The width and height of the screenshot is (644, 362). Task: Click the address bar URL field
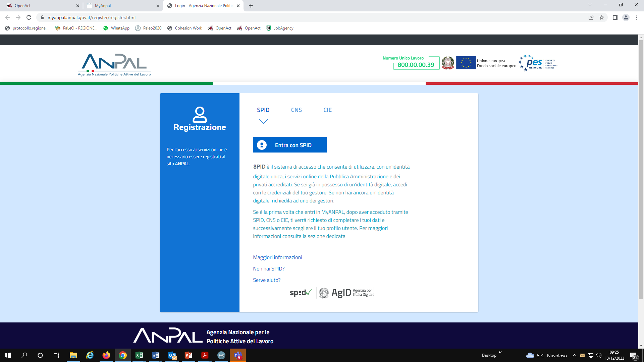312,17
